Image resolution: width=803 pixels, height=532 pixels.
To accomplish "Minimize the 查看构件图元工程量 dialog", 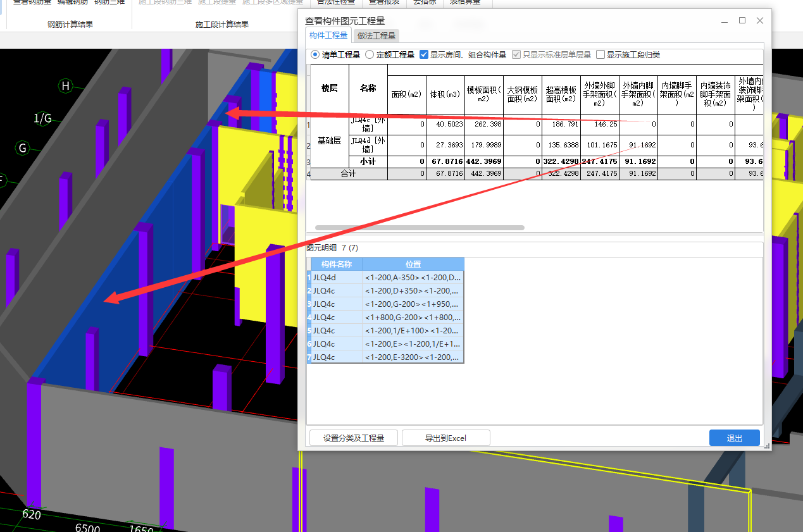I will [x=725, y=20].
